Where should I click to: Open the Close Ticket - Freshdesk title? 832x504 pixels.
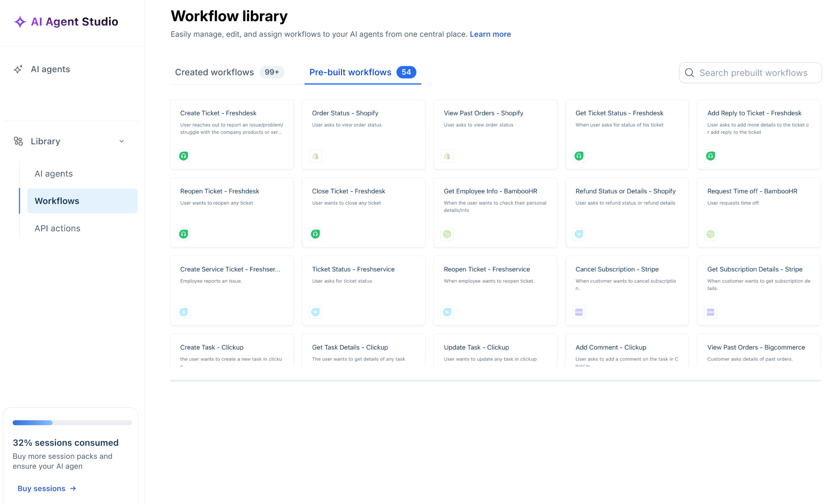[349, 191]
